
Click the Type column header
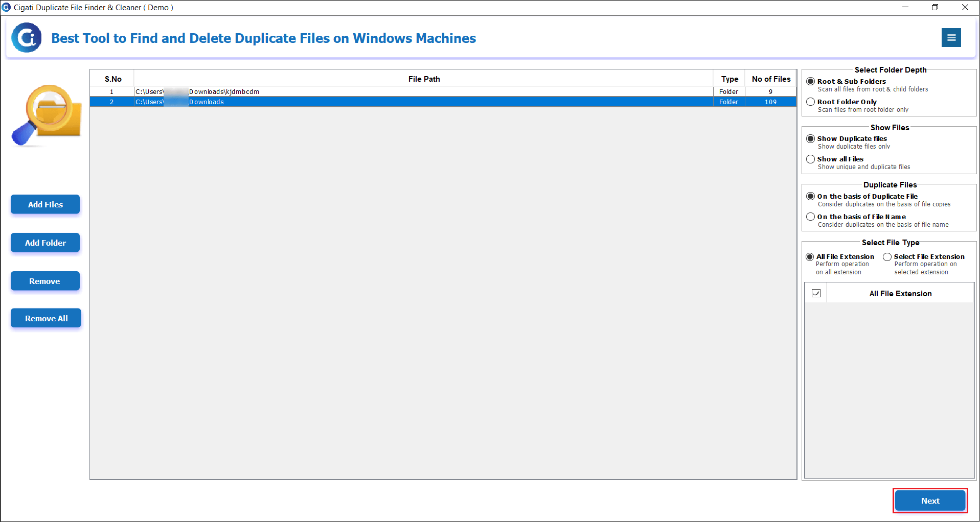(730, 79)
